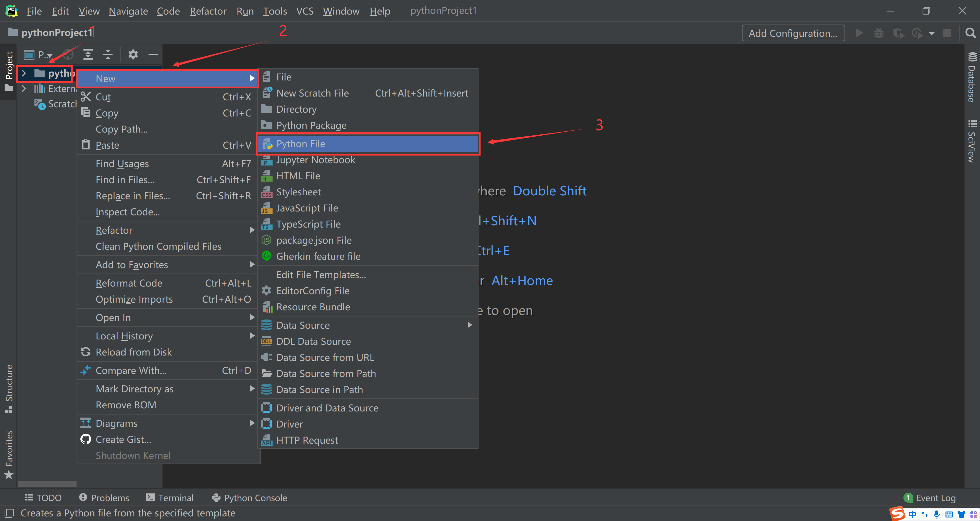Open the TODO tool window
Screen dimensions: 980x521
coord(43,498)
